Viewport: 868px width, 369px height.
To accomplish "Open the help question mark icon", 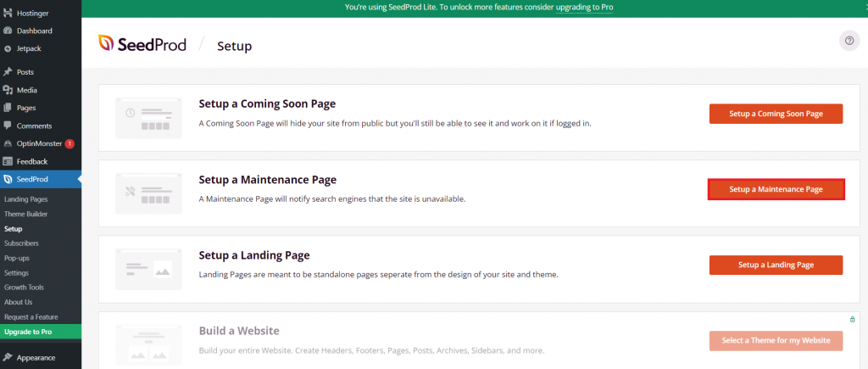I will [849, 41].
